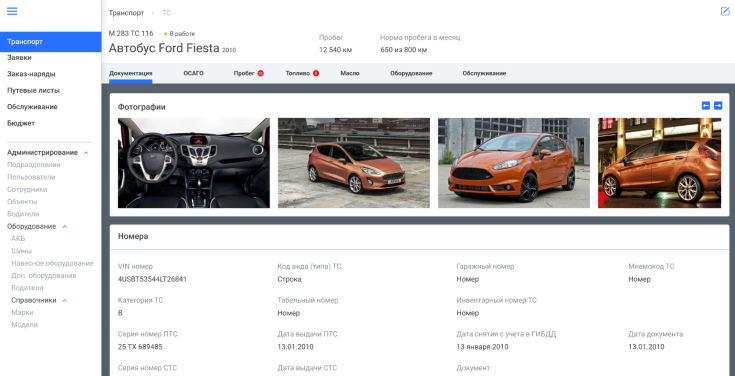Open Марки reference list
The height and width of the screenshot is (376, 735).
[22, 312]
